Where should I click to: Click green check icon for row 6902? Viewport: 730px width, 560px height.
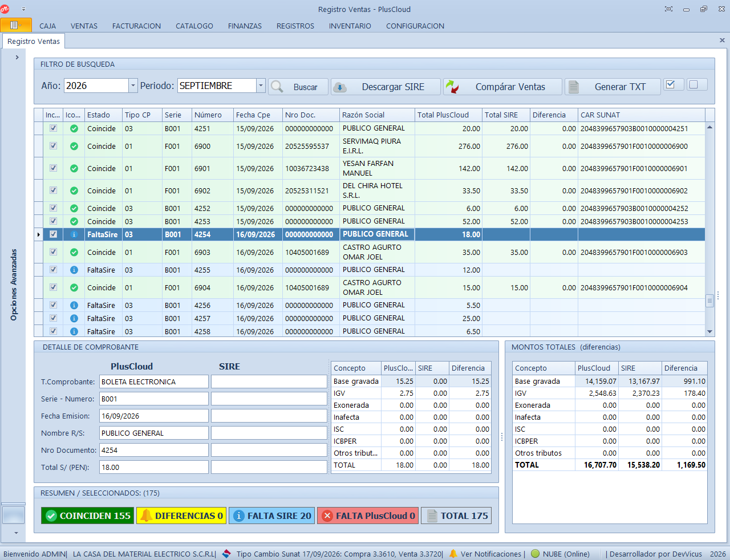[74, 191]
